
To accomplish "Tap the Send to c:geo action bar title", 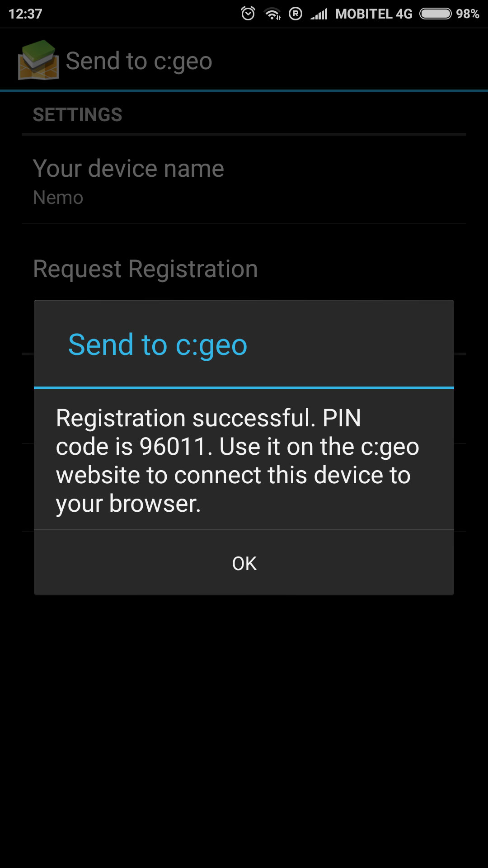I will [x=139, y=61].
